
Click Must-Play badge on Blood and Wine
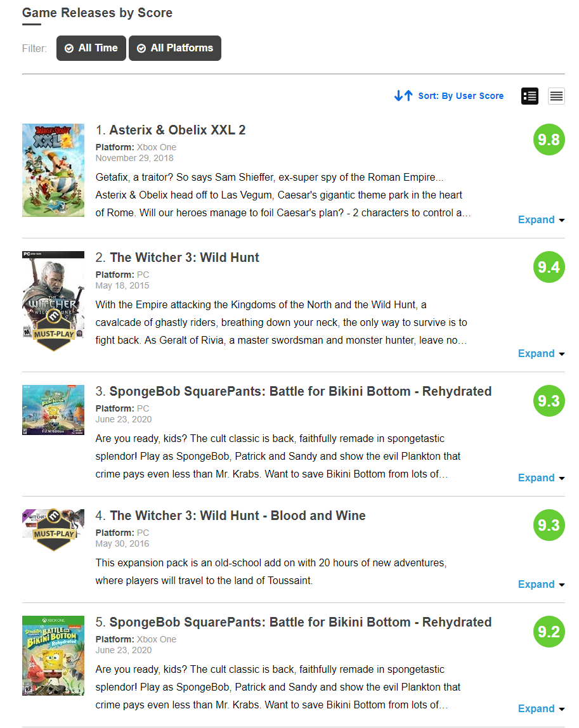tap(53, 534)
